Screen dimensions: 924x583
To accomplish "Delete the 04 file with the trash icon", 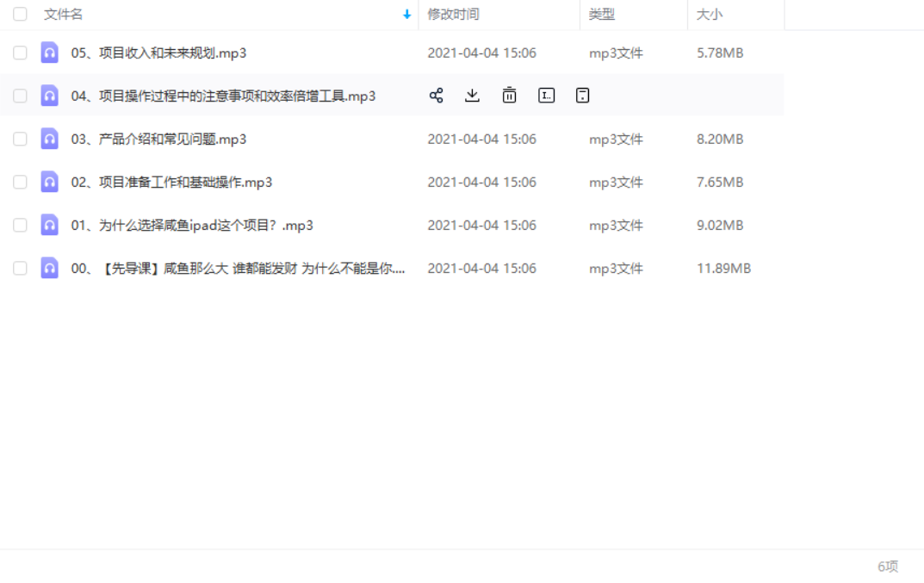I will 509,96.
